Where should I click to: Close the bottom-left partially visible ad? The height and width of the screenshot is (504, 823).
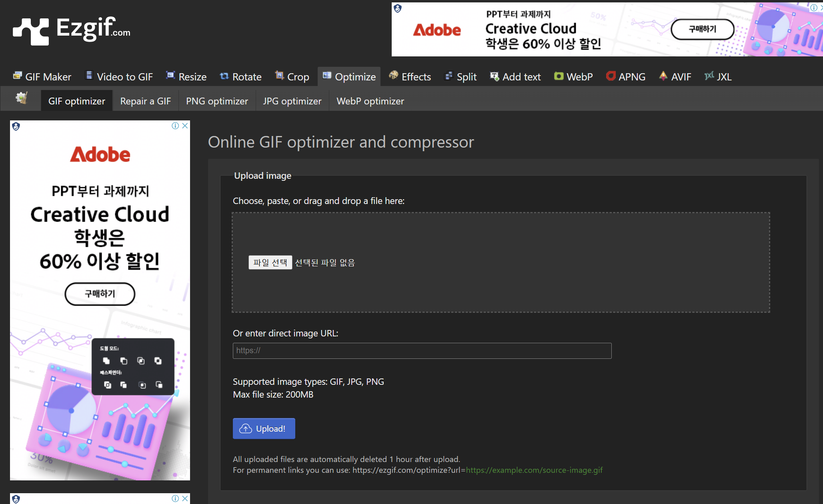pyautogui.click(x=185, y=498)
